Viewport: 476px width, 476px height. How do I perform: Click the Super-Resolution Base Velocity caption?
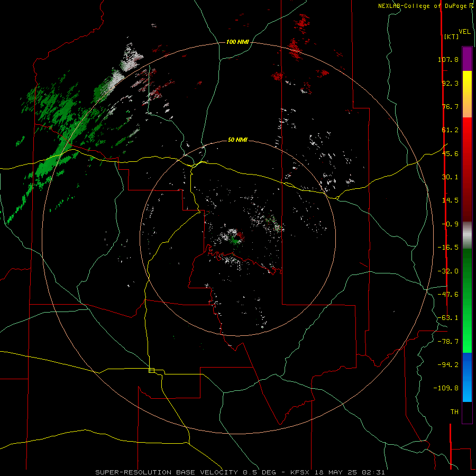pos(240,472)
